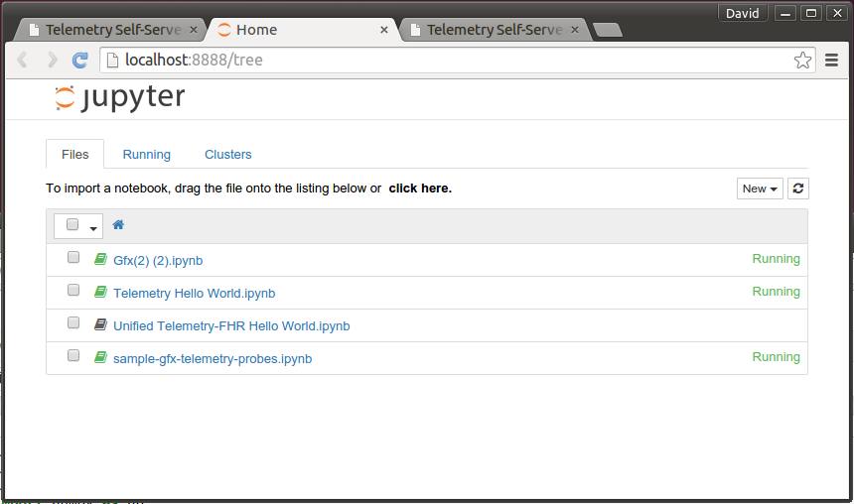Click the 'click here' import link
Image resolution: width=854 pixels, height=504 pixels.
pos(420,189)
